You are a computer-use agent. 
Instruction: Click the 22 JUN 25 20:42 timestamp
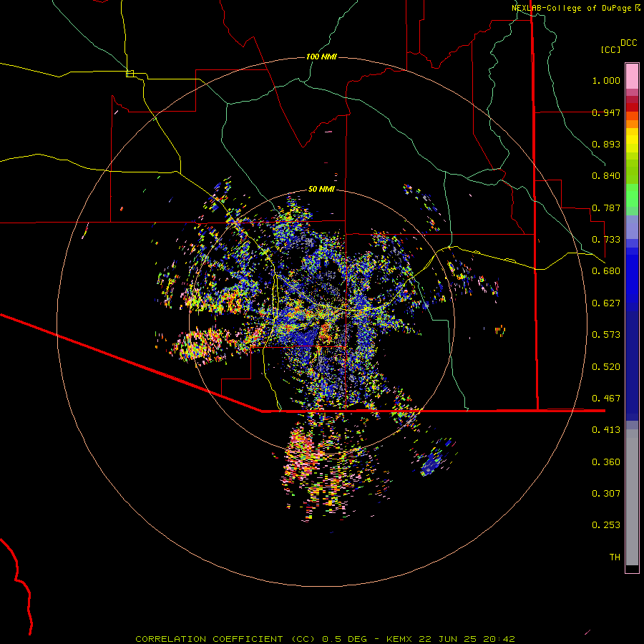(467, 639)
